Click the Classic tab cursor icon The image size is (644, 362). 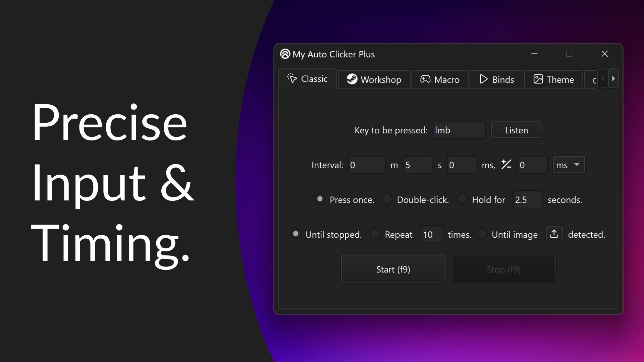[292, 78]
